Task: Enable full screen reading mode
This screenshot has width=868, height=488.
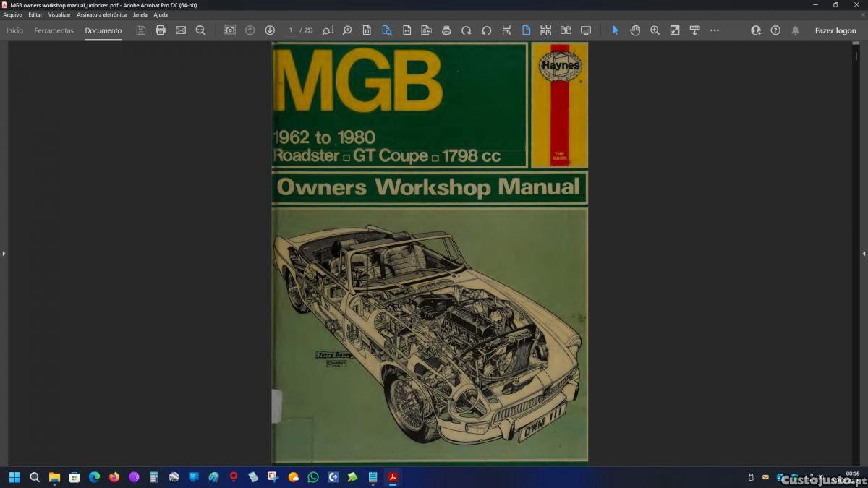Action: tap(586, 30)
